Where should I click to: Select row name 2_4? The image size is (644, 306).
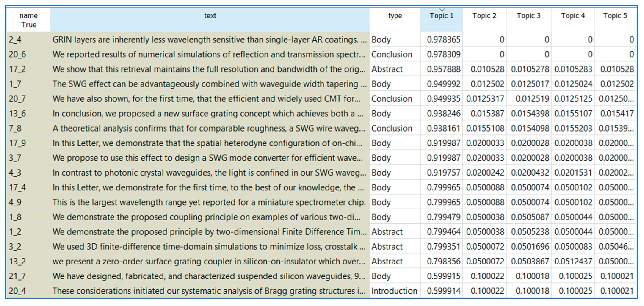pyautogui.click(x=15, y=40)
